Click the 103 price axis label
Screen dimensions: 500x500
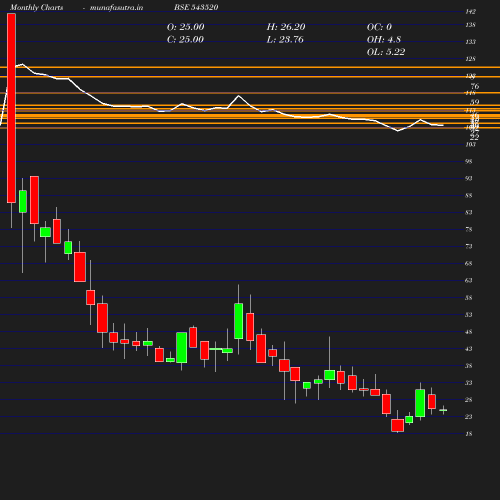[x=470, y=144]
